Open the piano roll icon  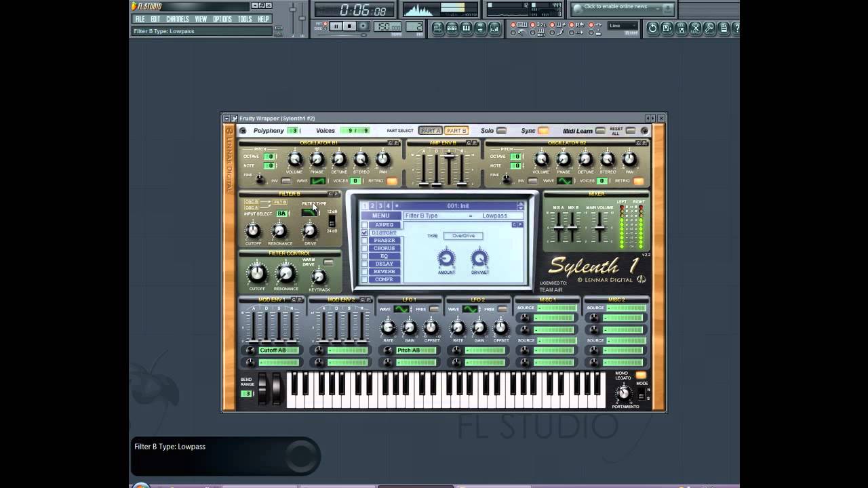click(x=466, y=28)
